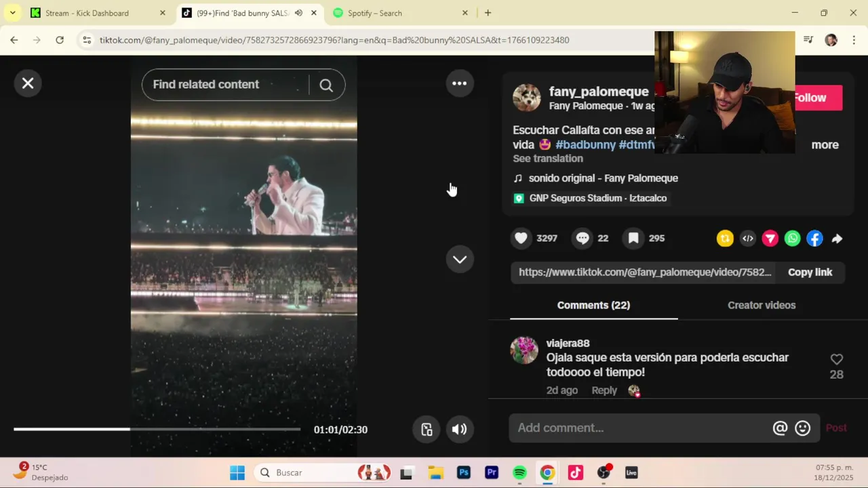Open a new browser tab
Screen dimensions: 868x488
tap(488, 13)
